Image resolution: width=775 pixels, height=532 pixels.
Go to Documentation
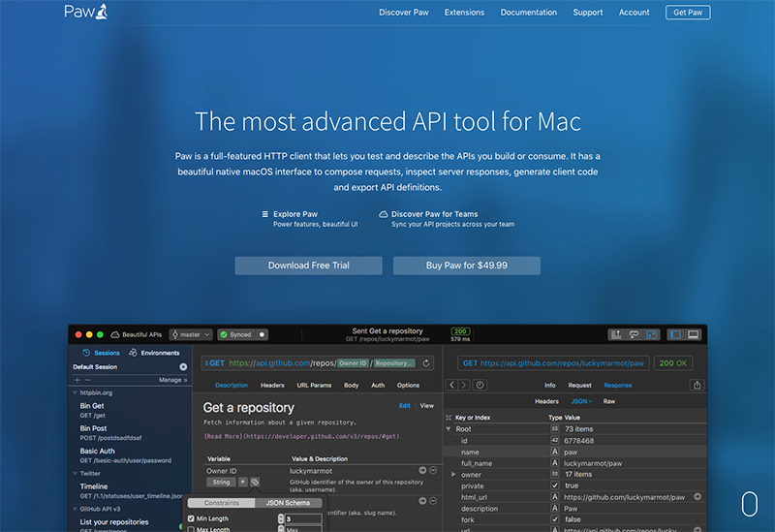pyautogui.click(x=528, y=13)
